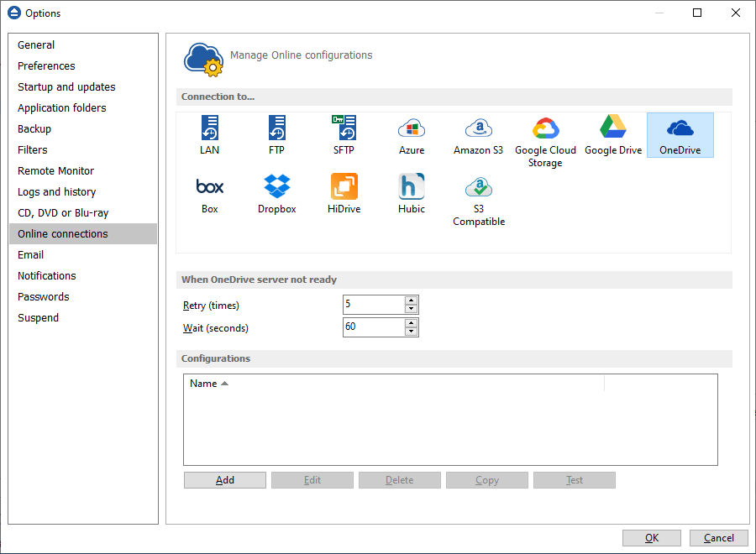756x554 pixels.
Task: Increase the Wait seconds value
Action: pos(411,323)
